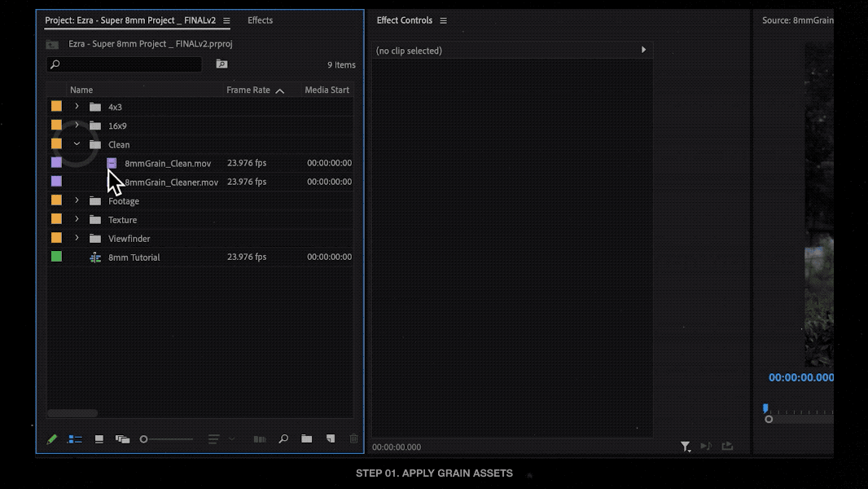Show timeline view arrow in Effect Controls
This screenshot has height=489, width=868.
pyautogui.click(x=643, y=50)
